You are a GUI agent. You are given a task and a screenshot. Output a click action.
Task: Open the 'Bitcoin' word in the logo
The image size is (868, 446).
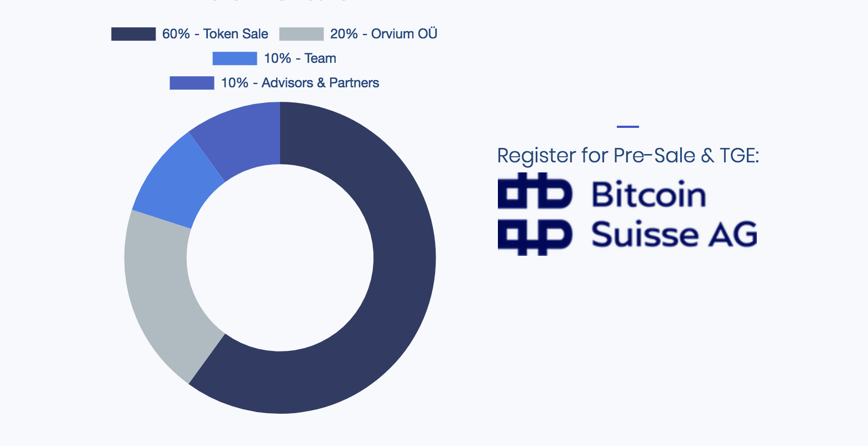click(649, 195)
